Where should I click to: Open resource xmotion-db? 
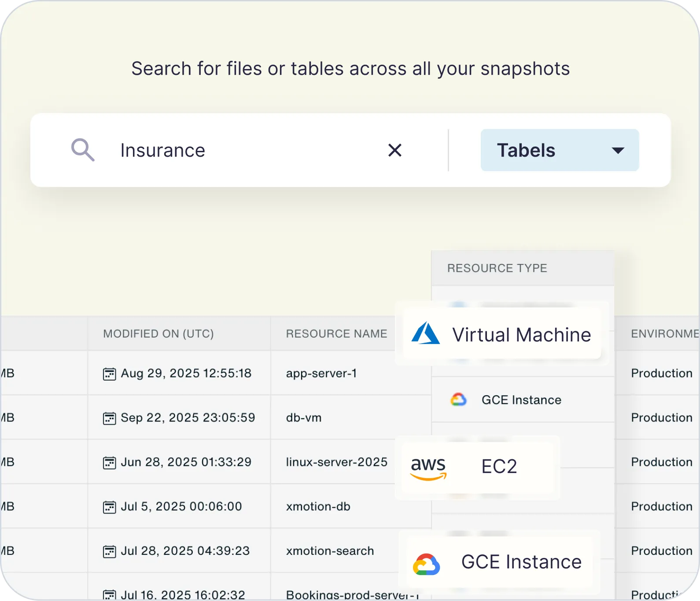[318, 506]
